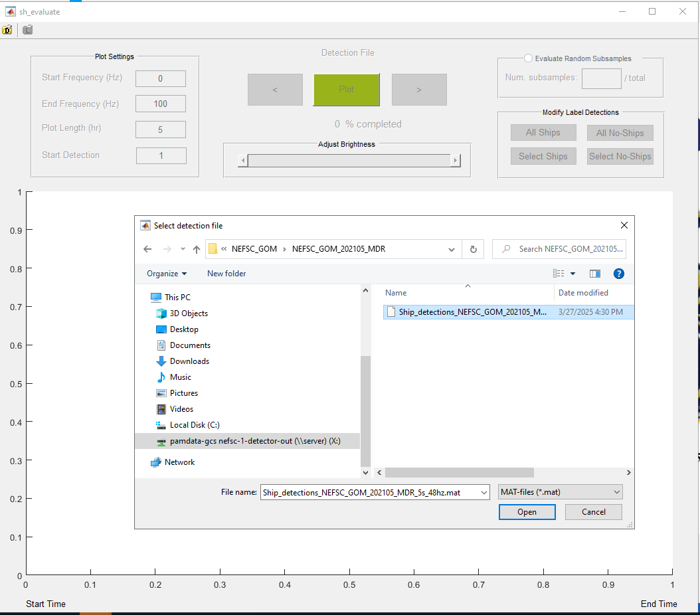Click New folder in the dialog toolbar

pyautogui.click(x=226, y=274)
